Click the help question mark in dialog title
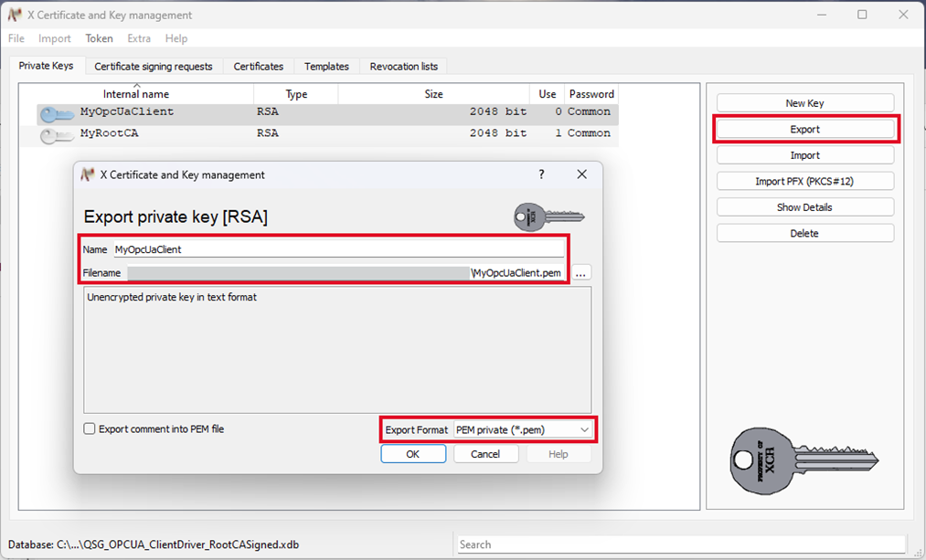 (x=541, y=174)
